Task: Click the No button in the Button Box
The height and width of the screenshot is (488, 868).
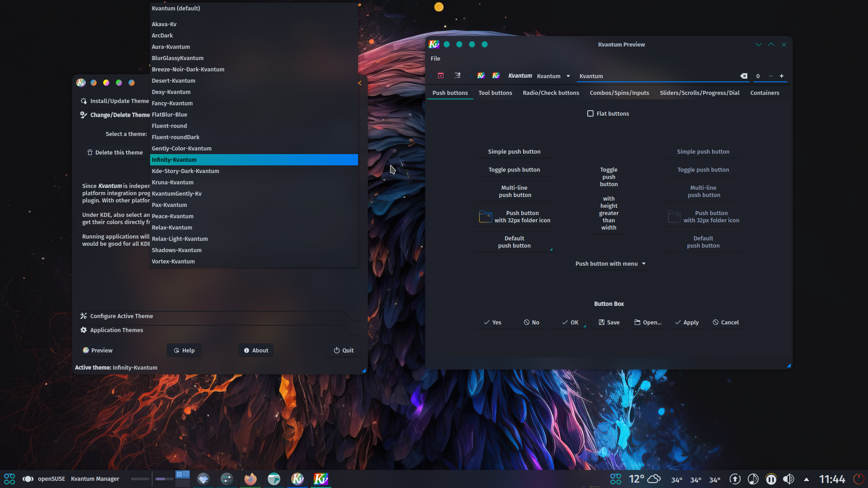Action: [x=531, y=322]
